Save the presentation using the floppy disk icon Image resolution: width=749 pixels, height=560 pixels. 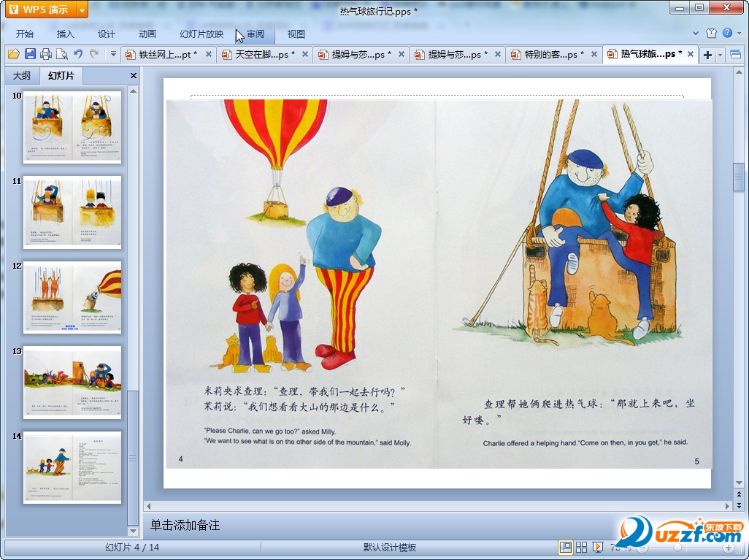pos(30,54)
